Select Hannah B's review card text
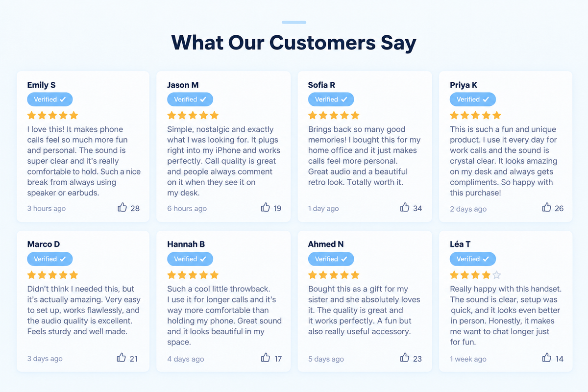This screenshot has height=392, width=588. click(x=224, y=316)
